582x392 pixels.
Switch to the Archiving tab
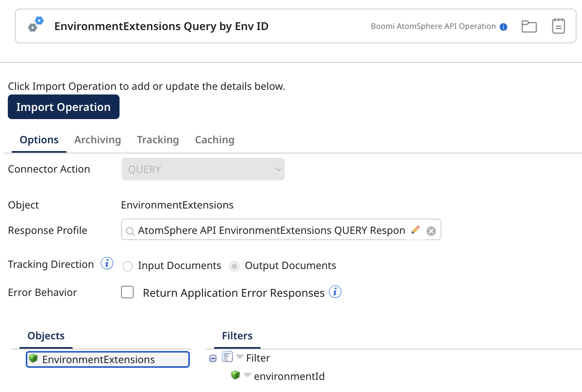[x=97, y=139]
